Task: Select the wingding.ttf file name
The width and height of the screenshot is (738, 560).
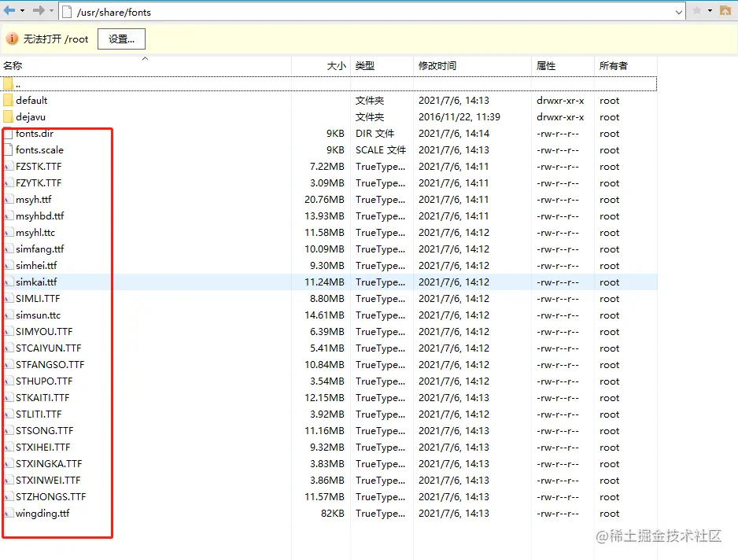Action: pyautogui.click(x=42, y=514)
